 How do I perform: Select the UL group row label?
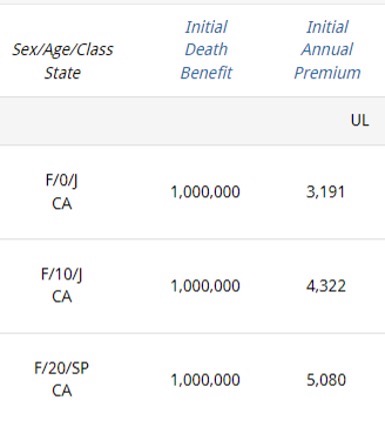[x=360, y=120]
